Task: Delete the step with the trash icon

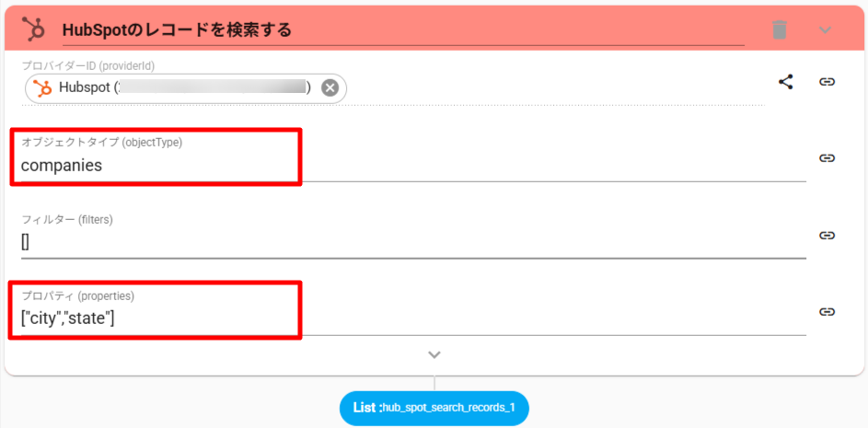Action: click(x=780, y=29)
